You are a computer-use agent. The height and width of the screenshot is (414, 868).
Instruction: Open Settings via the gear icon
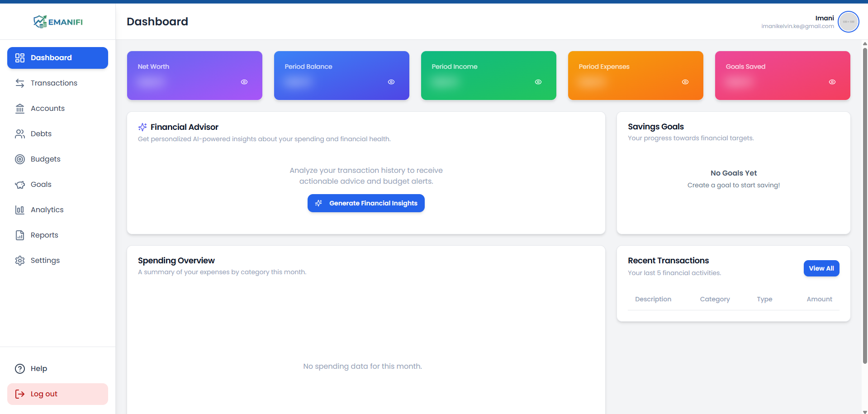tap(19, 260)
